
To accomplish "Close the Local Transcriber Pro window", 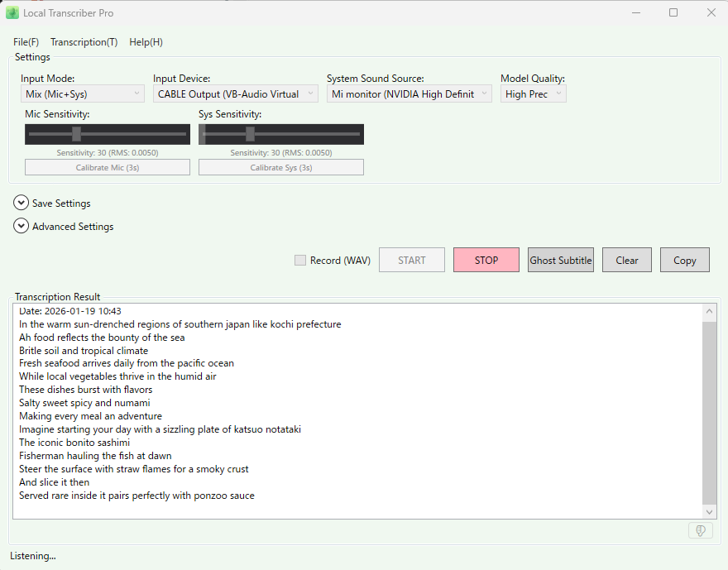I will click(x=711, y=13).
